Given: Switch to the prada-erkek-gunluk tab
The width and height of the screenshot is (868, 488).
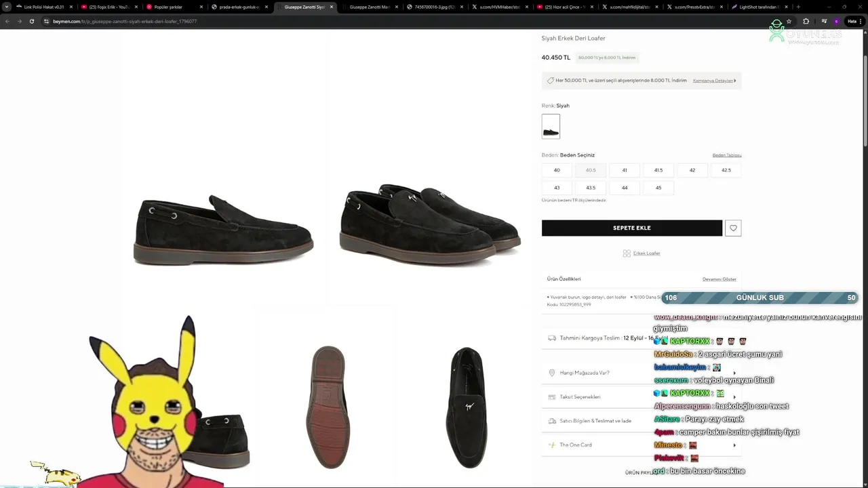Looking at the screenshot, I should (x=239, y=7).
